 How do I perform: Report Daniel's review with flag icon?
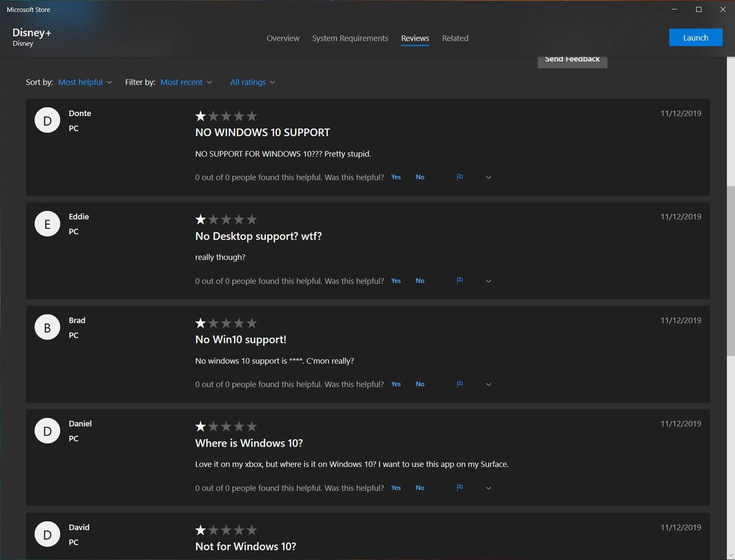pos(459,488)
